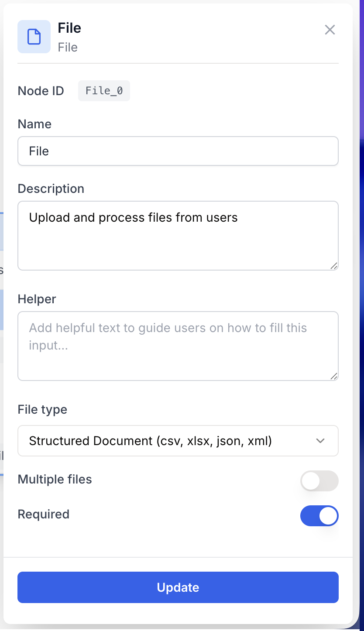Click the Required label
The width and height of the screenshot is (364, 631).
coord(44,514)
